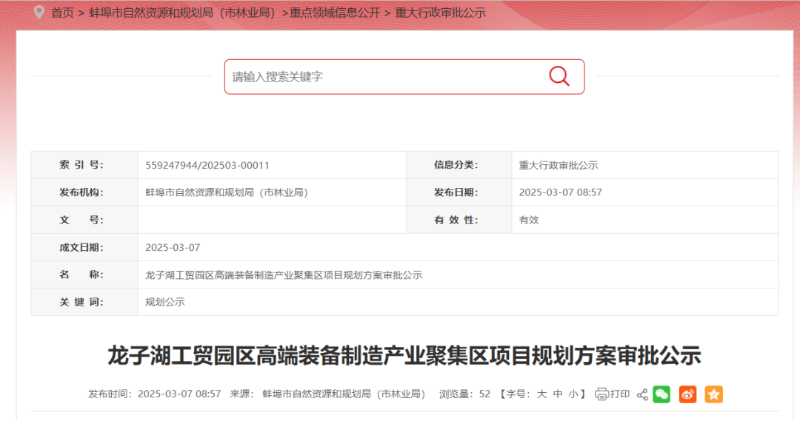800x421 pixels.
Task: Share article via Weibo icon
Action: (687, 394)
